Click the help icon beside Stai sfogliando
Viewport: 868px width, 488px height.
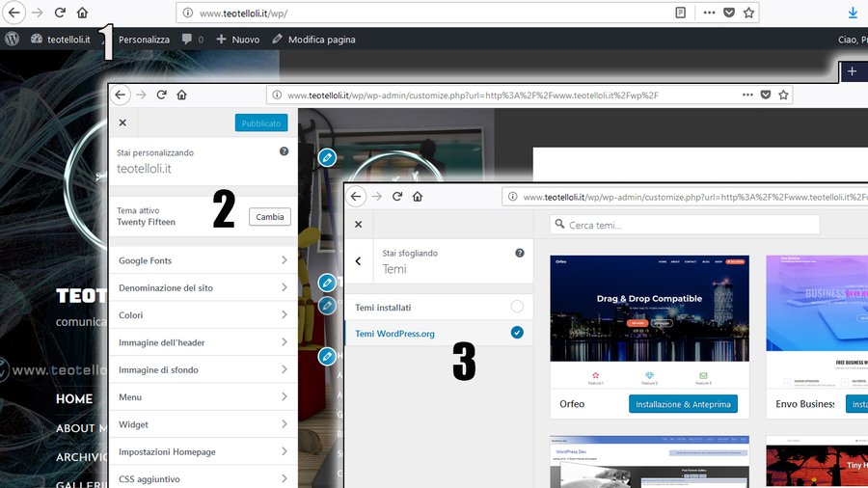click(x=520, y=253)
